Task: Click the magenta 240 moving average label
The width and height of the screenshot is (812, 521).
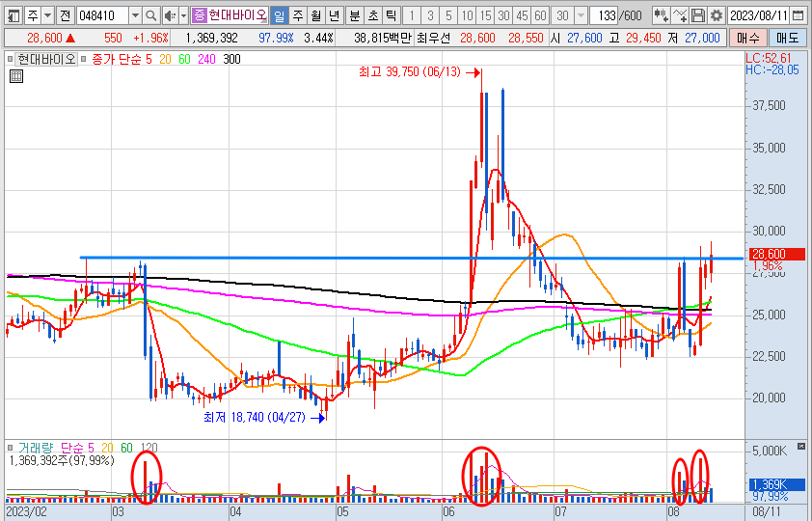Action: click(206, 59)
